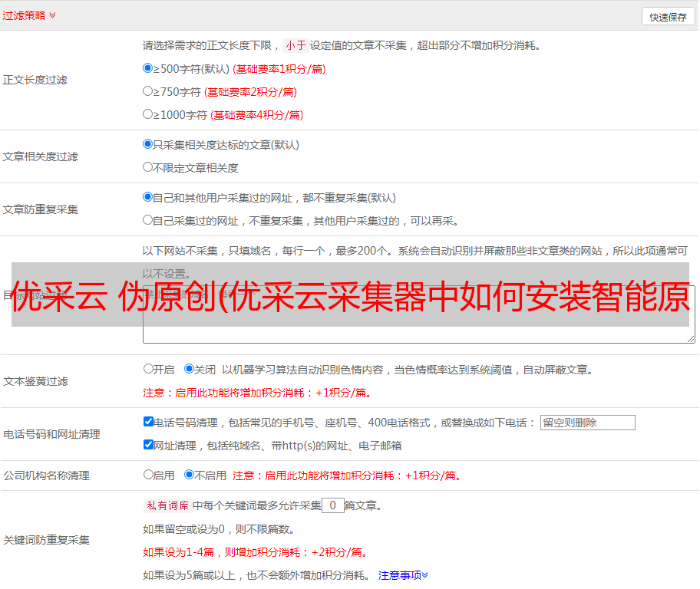This screenshot has width=700, height=589.
Task: Collapse the 过滤策略 section header
Action: click(29, 15)
